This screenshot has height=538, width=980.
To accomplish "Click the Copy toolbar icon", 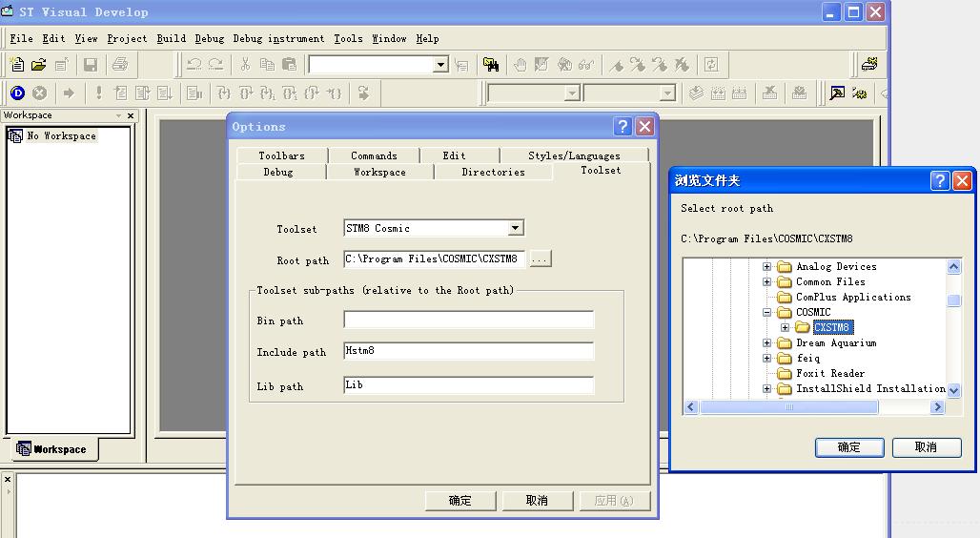I will tap(267, 65).
